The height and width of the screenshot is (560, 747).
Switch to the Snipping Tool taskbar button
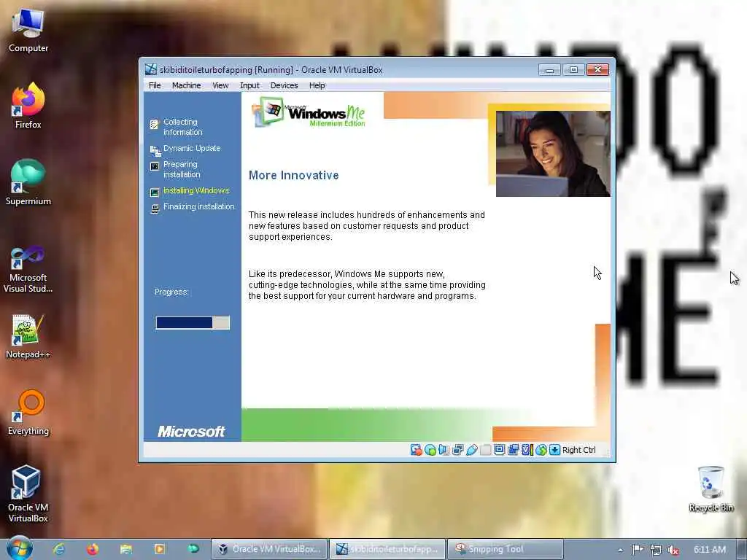tap(506, 549)
